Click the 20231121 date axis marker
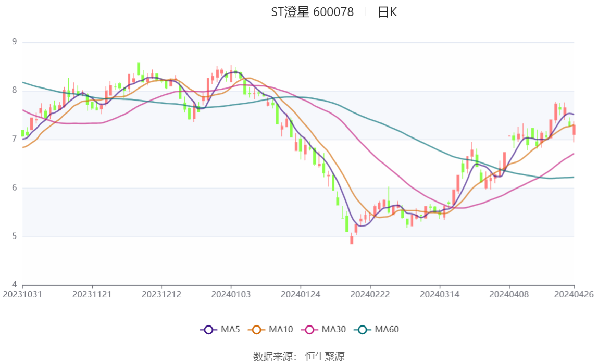This screenshot has width=598, height=364. [x=92, y=295]
